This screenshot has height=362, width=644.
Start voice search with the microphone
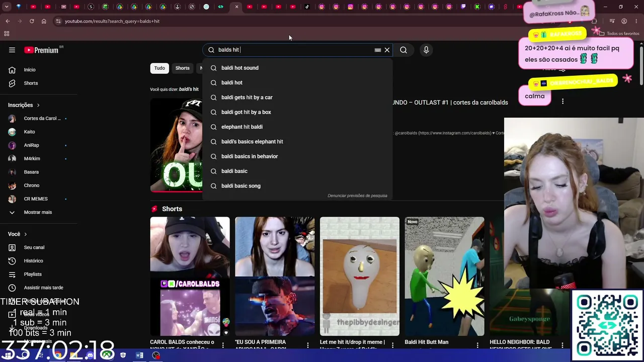[x=426, y=50]
